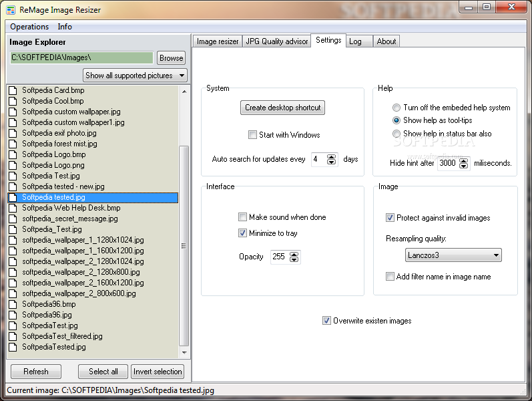Open Show all supported pictures dropdown
Viewport: 532px width, 401px height.
point(135,76)
